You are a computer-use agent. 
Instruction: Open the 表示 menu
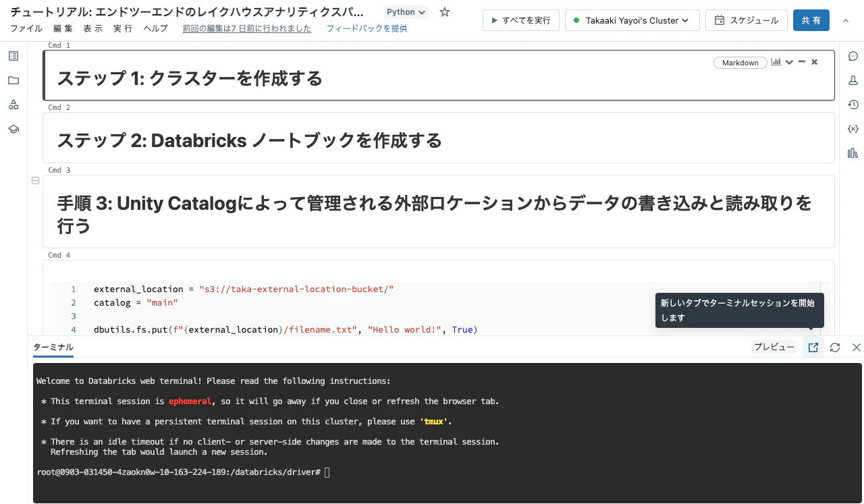93,28
